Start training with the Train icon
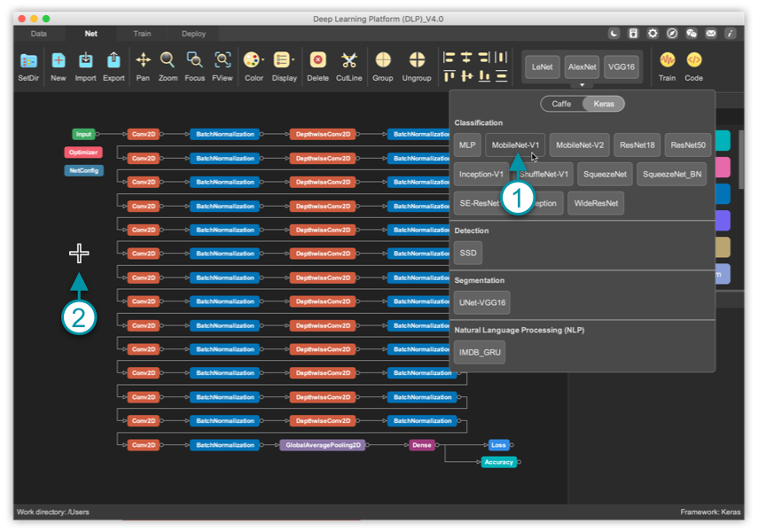 click(666, 61)
